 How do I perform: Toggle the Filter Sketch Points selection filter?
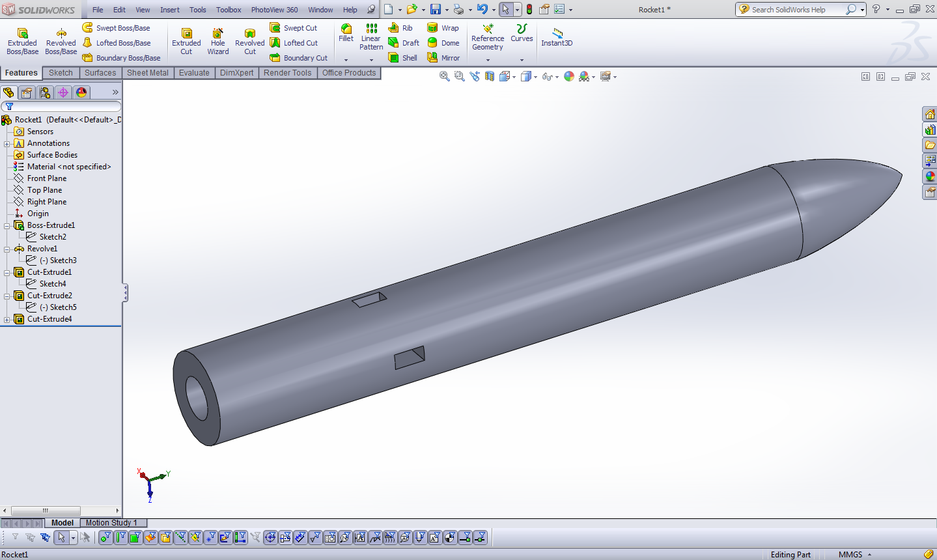[210, 537]
